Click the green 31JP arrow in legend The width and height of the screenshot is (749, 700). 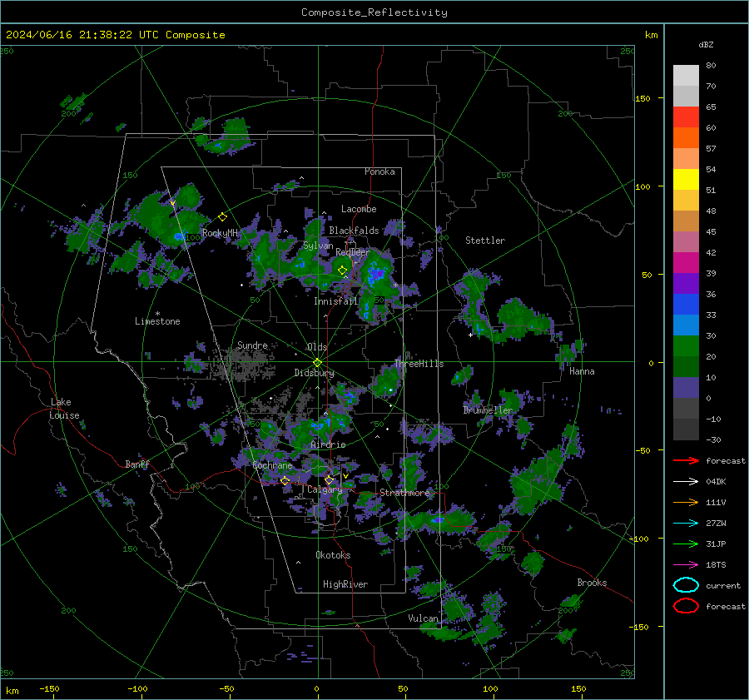pyautogui.click(x=686, y=544)
